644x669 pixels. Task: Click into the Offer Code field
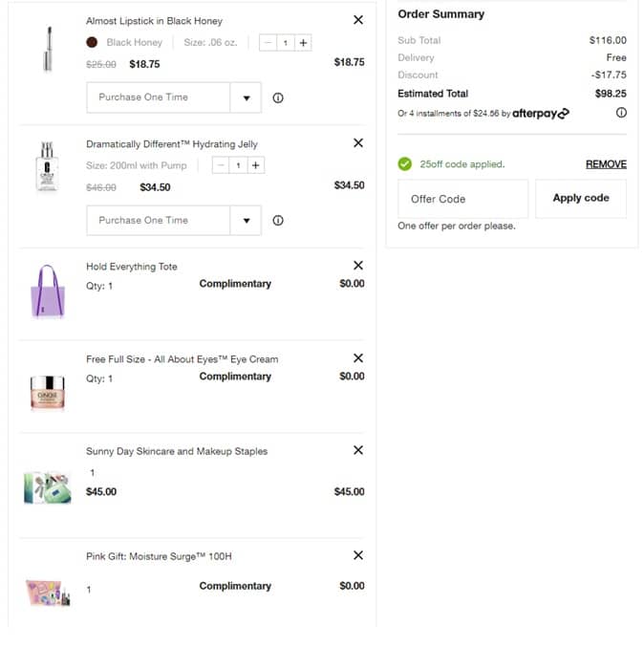pos(462,199)
